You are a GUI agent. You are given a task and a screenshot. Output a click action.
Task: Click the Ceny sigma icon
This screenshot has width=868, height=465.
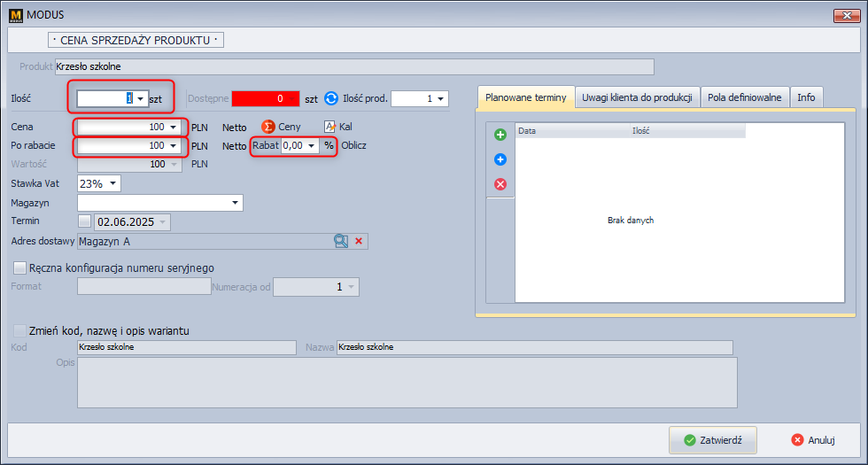click(x=267, y=127)
